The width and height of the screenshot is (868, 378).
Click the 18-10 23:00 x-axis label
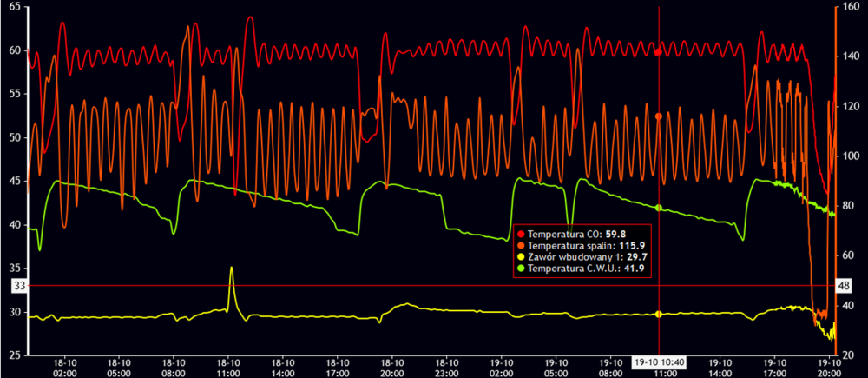pos(446,365)
